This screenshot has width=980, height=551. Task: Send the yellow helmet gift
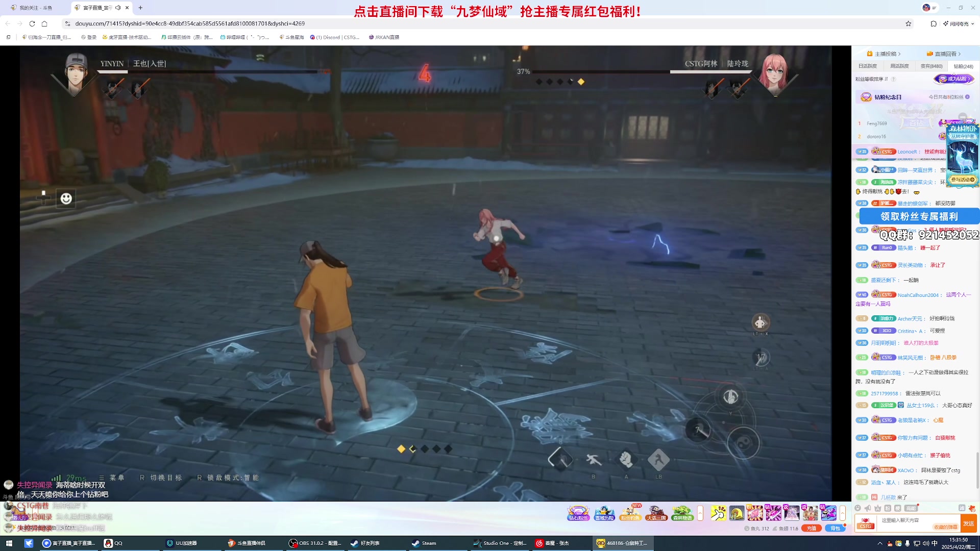pyautogui.click(x=737, y=513)
